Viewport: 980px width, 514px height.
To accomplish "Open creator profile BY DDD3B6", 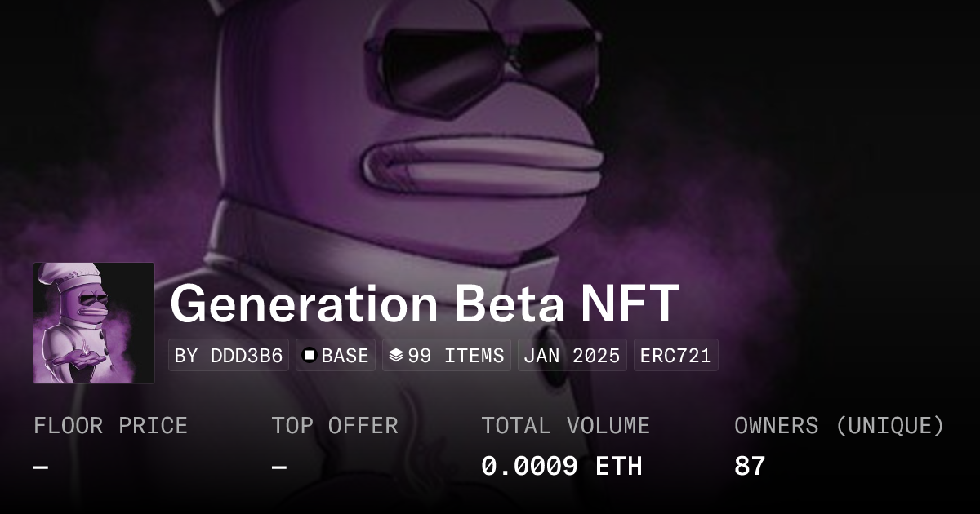I will coord(229,356).
